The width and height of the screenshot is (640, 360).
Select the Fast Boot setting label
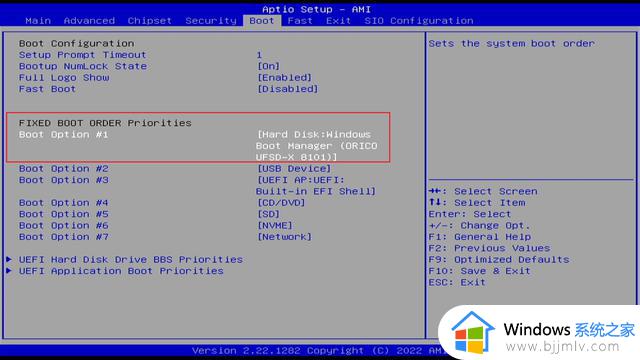pos(47,89)
